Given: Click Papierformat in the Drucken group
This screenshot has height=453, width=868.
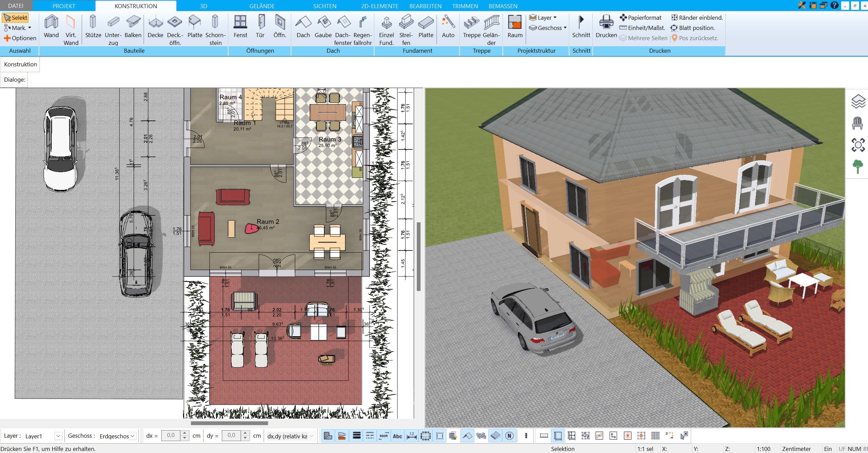Looking at the screenshot, I should [641, 18].
